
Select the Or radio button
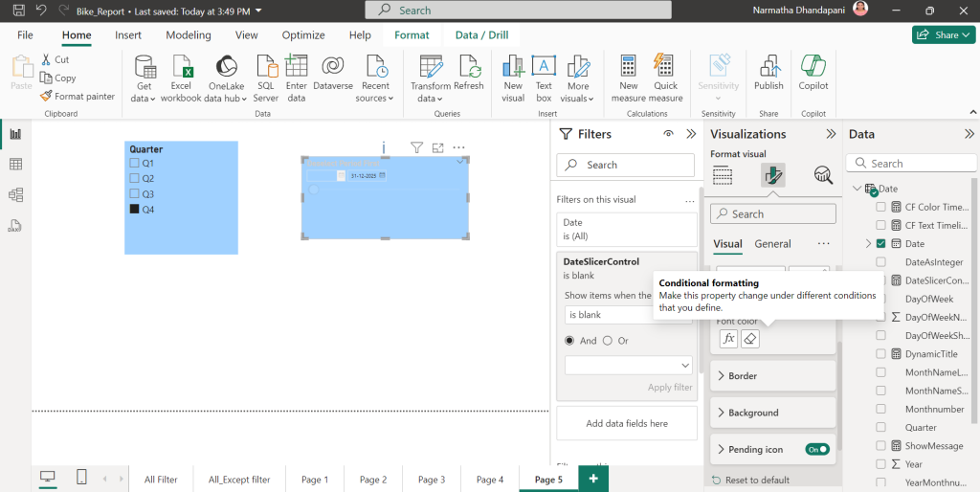tap(608, 341)
